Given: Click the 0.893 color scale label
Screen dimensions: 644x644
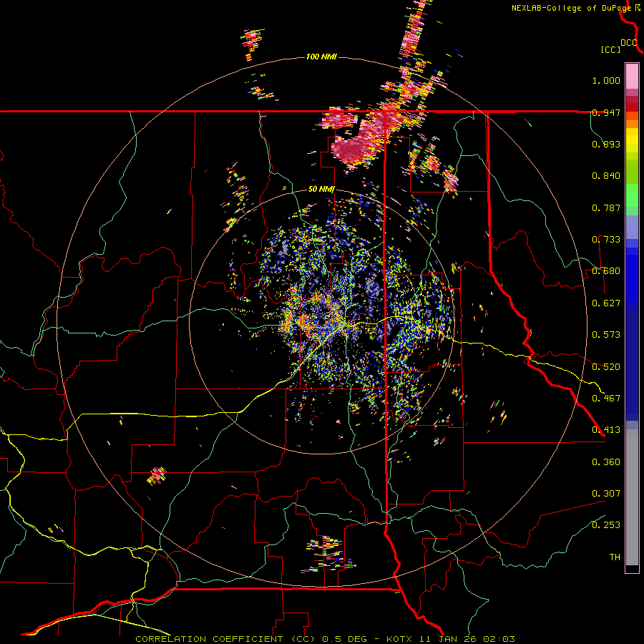Looking at the screenshot, I should [606, 144].
